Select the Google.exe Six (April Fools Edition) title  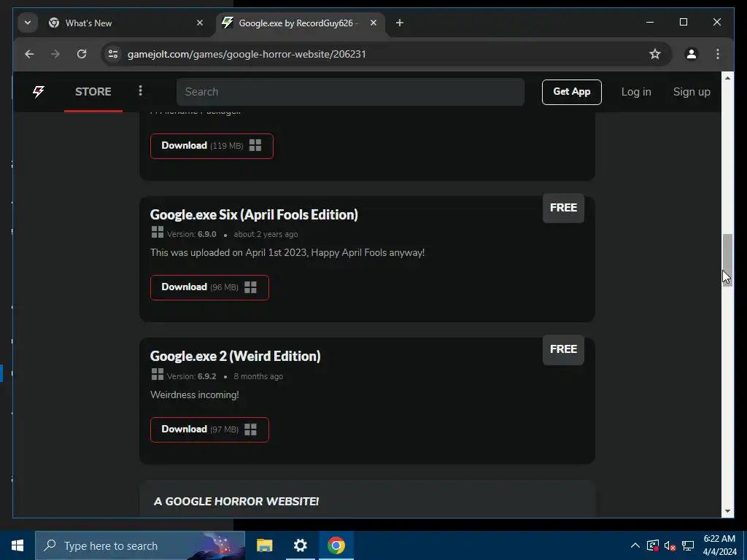pyautogui.click(x=254, y=215)
